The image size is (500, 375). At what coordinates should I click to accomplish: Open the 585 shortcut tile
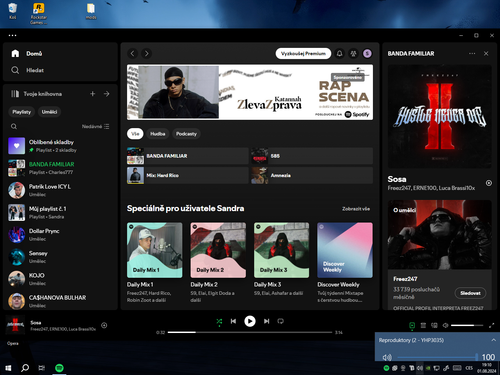312,156
